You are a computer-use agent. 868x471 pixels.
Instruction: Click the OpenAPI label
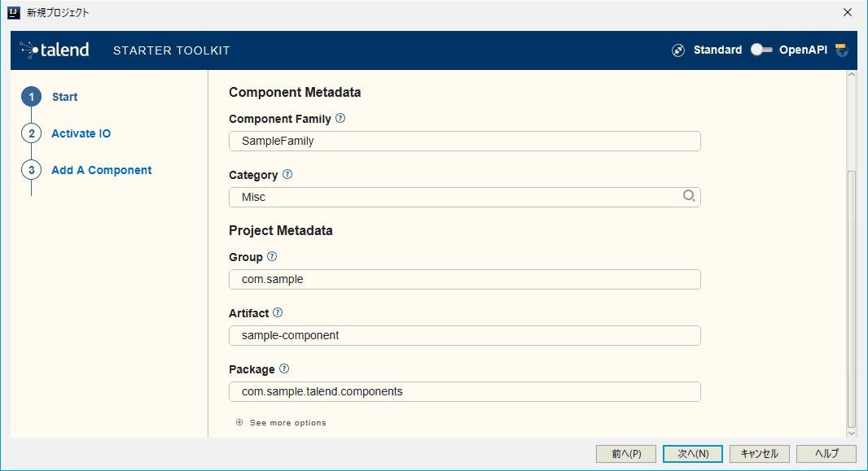tap(803, 50)
